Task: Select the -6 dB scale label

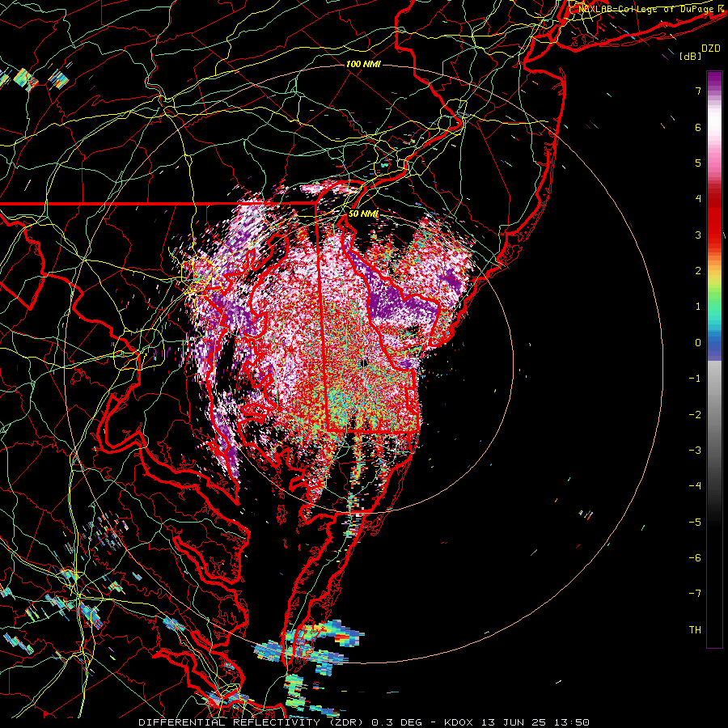Action: pos(695,558)
